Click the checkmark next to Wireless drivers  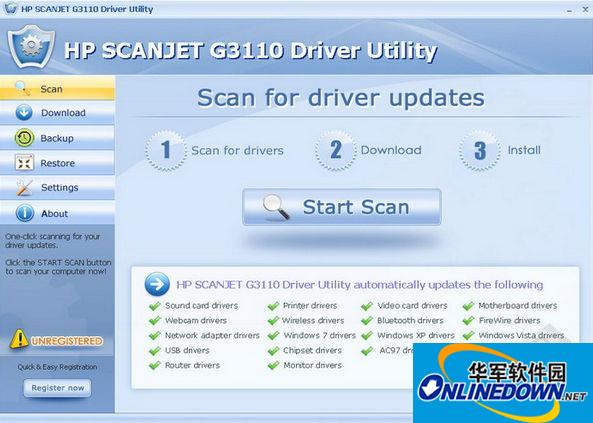(x=273, y=320)
